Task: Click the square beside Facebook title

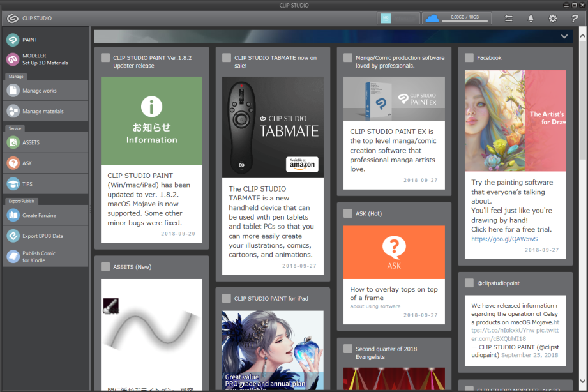Action: [469, 57]
